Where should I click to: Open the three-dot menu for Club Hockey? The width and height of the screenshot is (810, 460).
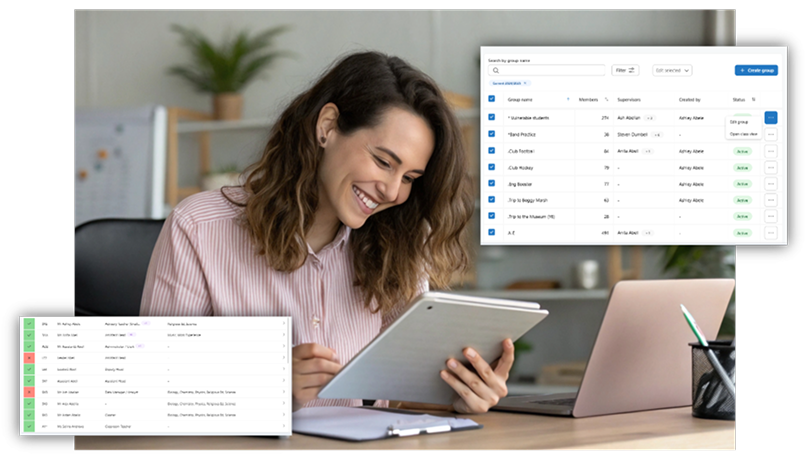point(770,168)
